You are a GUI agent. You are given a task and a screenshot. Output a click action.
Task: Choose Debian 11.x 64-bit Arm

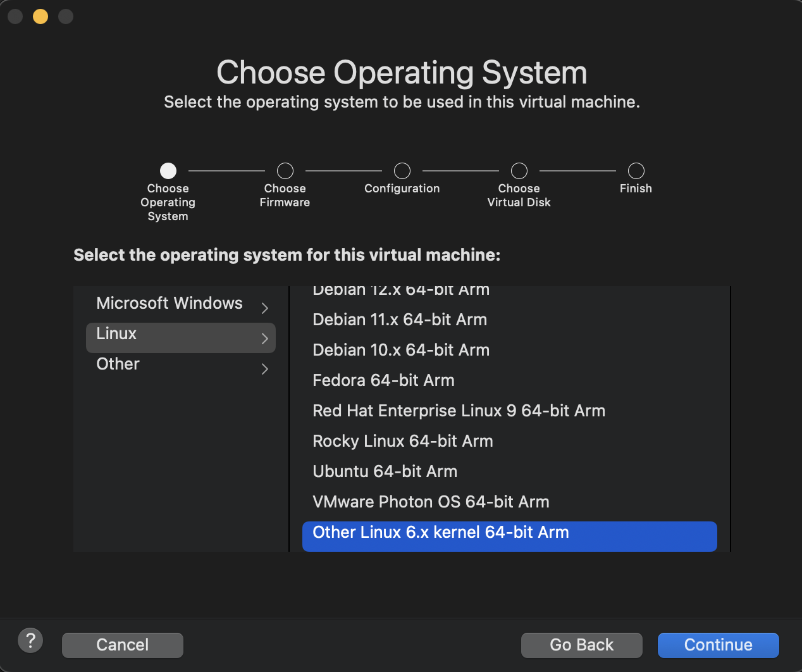[x=400, y=320]
